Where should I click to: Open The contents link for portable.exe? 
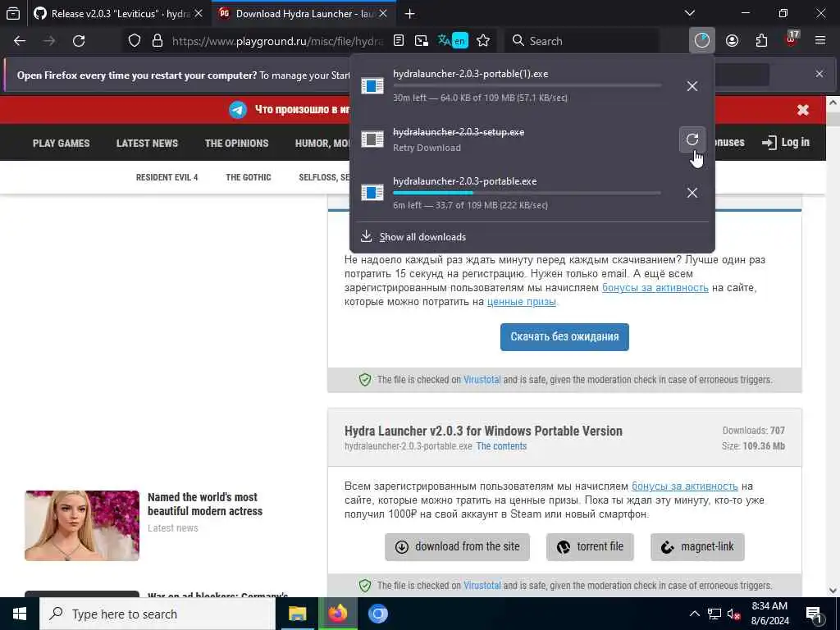pyautogui.click(x=501, y=446)
